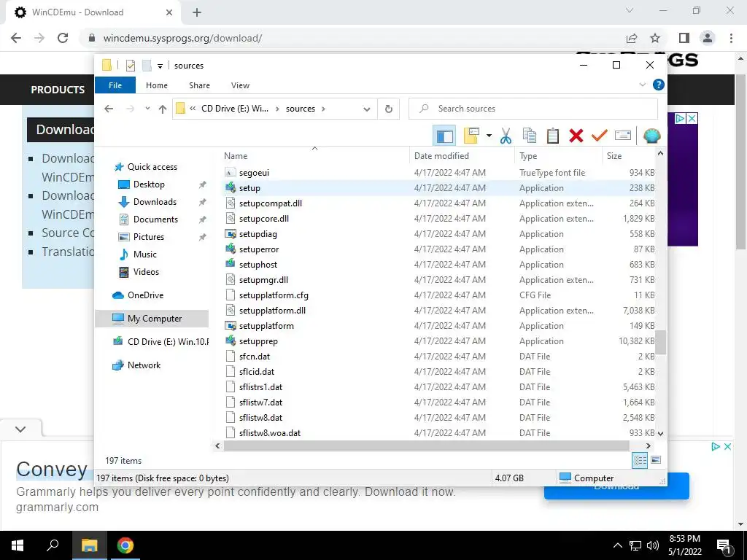Toggle the navigation pane toolbar button
The image size is (747, 560).
(444, 136)
